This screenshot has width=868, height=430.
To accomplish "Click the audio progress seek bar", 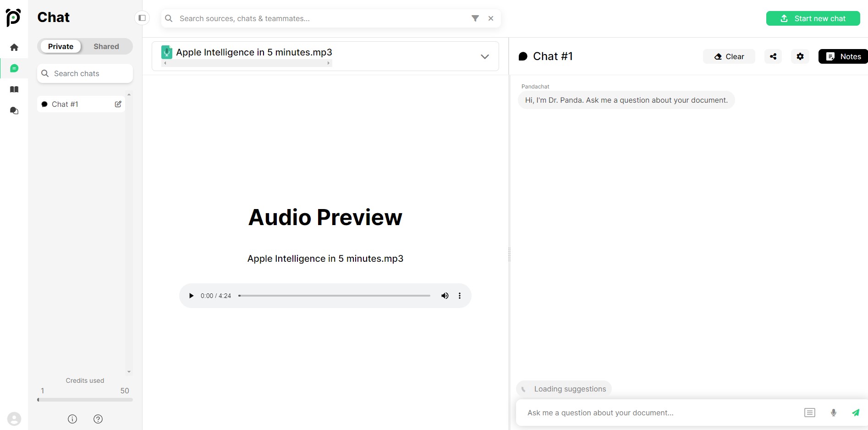I will pos(334,296).
